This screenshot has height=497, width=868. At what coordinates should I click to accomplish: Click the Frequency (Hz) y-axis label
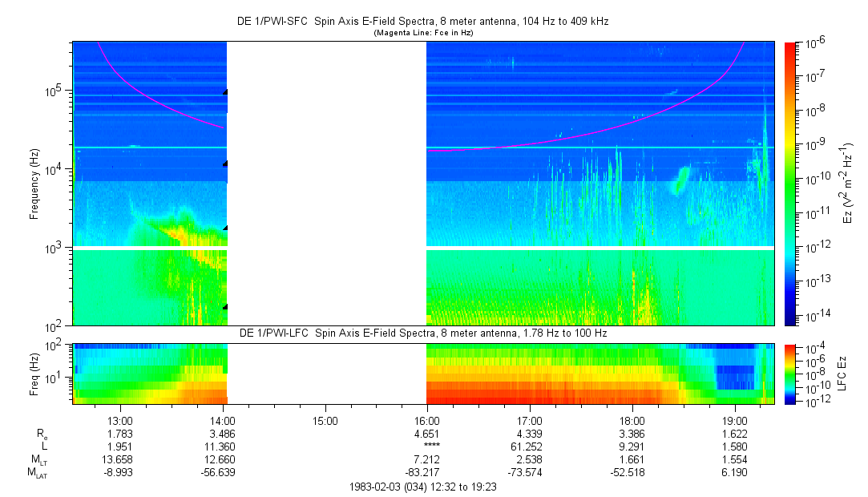[34, 184]
